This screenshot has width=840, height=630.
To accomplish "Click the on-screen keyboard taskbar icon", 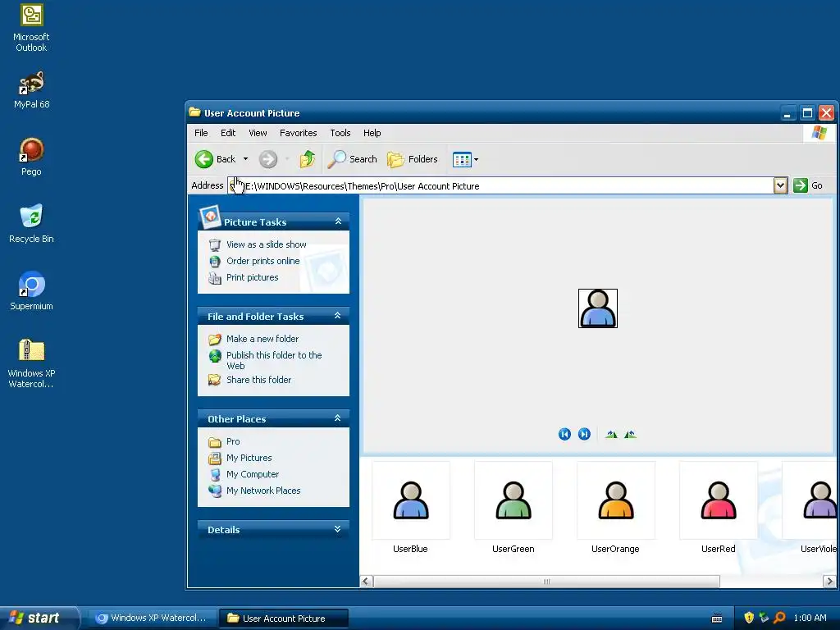I will [x=717, y=619].
